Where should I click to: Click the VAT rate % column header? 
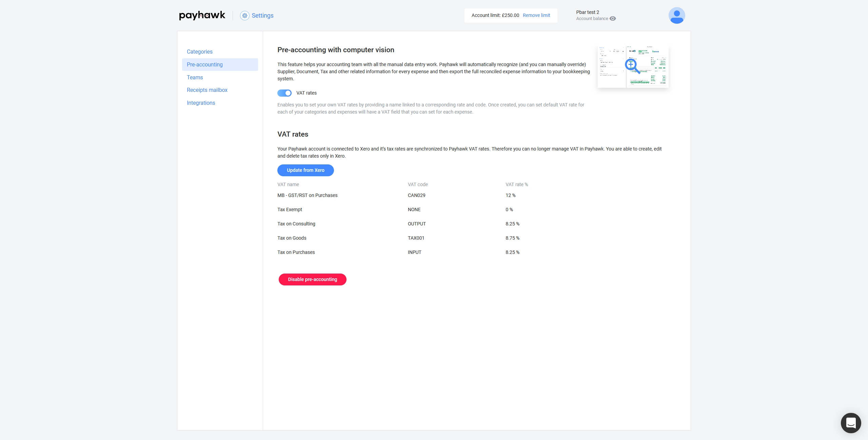[x=517, y=184]
